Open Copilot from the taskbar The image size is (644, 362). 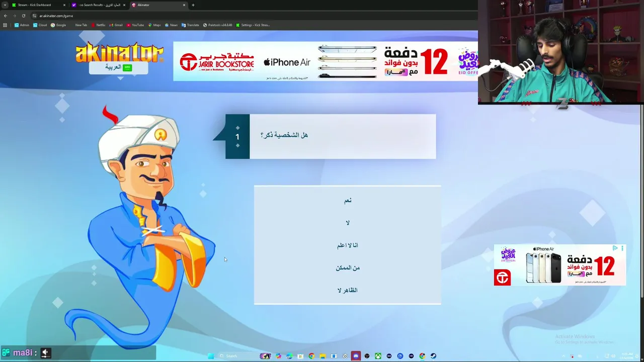(278, 356)
